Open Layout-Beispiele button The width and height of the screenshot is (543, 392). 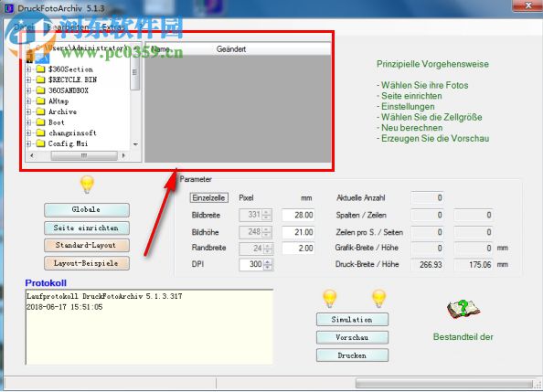click(87, 263)
